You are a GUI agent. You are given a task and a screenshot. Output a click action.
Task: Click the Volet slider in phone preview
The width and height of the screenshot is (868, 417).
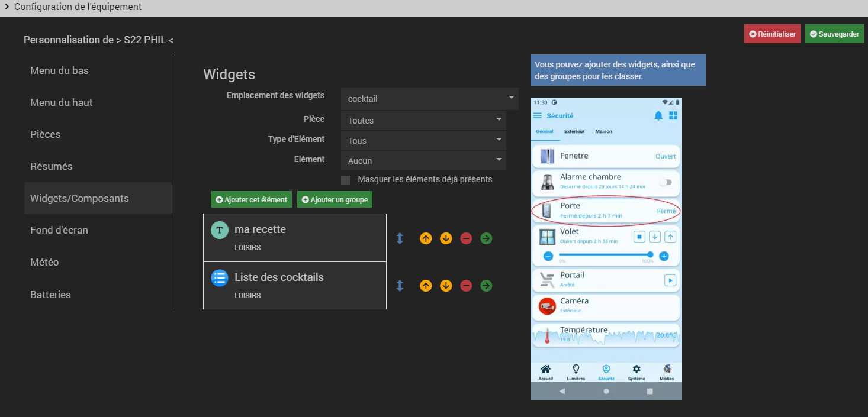click(x=605, y=255)
